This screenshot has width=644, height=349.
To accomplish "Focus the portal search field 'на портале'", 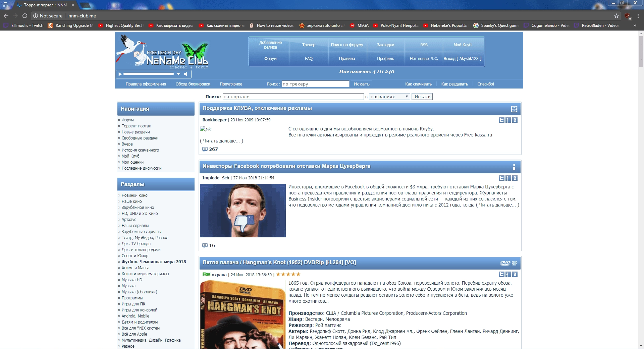I will tap(293, 97).
